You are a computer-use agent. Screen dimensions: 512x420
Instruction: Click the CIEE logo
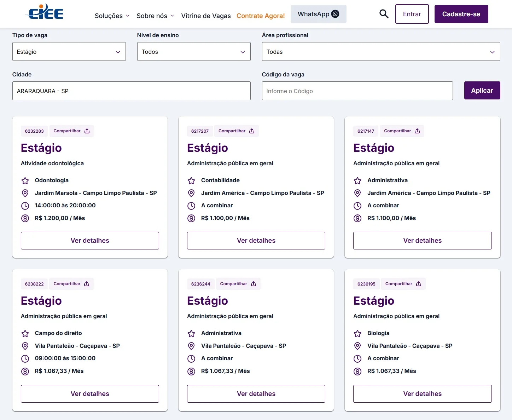click(44, 12)
